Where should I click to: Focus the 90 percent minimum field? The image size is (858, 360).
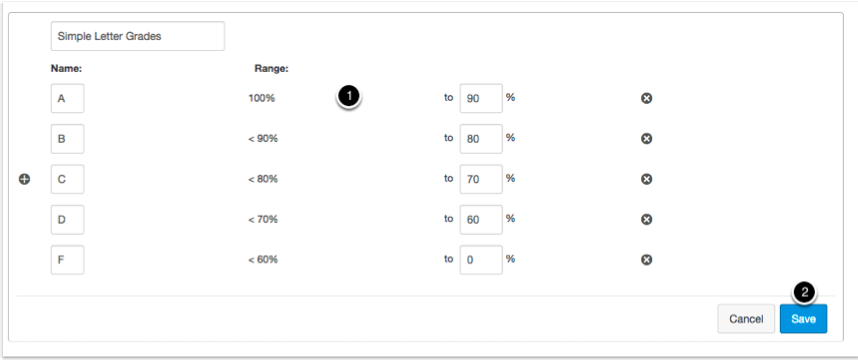(481, 98)
